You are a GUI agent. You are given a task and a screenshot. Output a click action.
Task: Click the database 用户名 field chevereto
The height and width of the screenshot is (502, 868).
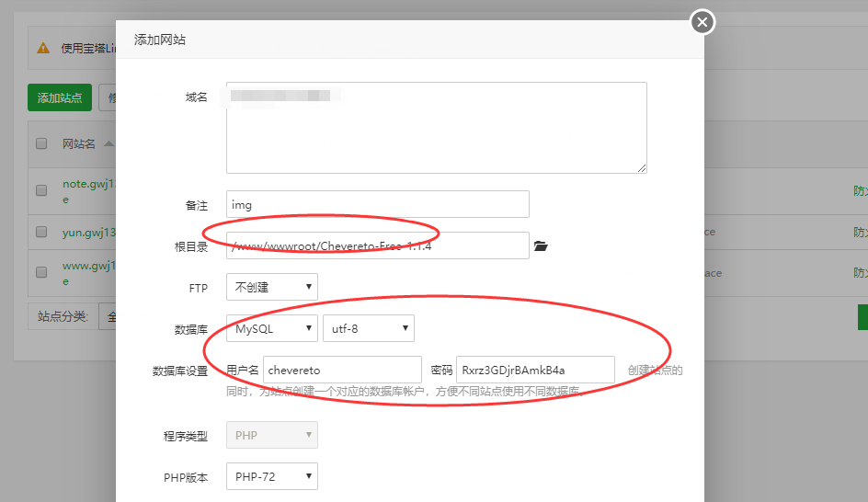tap(342, 370)
